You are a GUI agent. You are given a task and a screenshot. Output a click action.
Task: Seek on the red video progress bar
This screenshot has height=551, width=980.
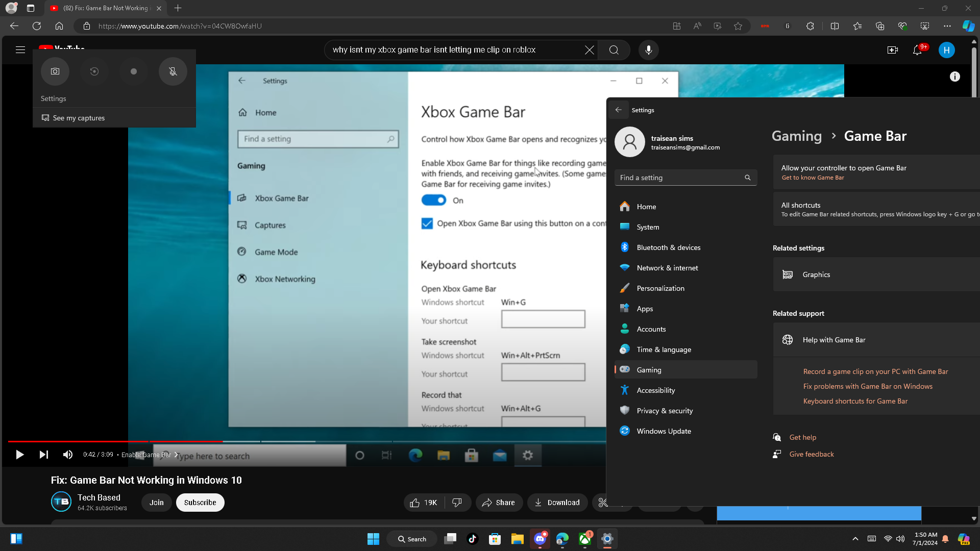coord(115,441)
